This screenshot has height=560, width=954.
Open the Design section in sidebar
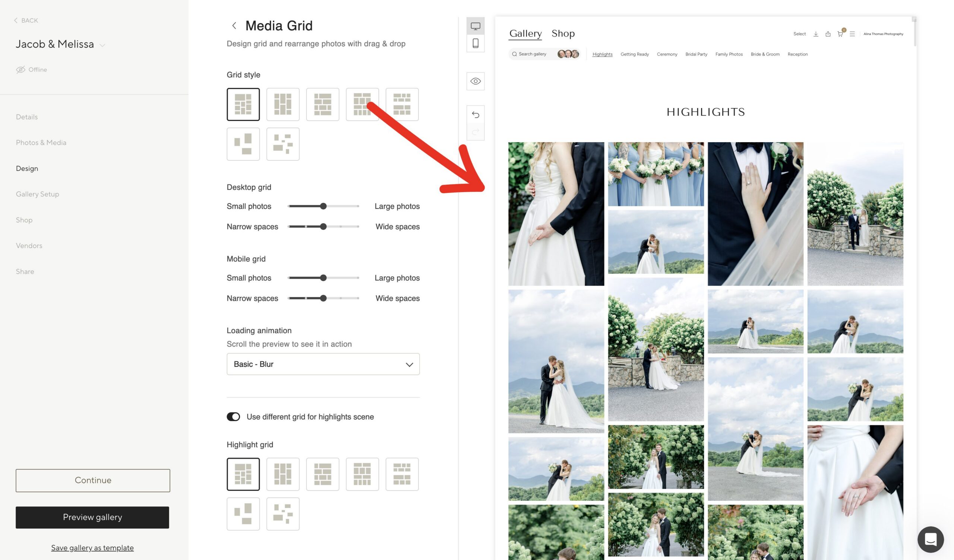click(27, 168)
